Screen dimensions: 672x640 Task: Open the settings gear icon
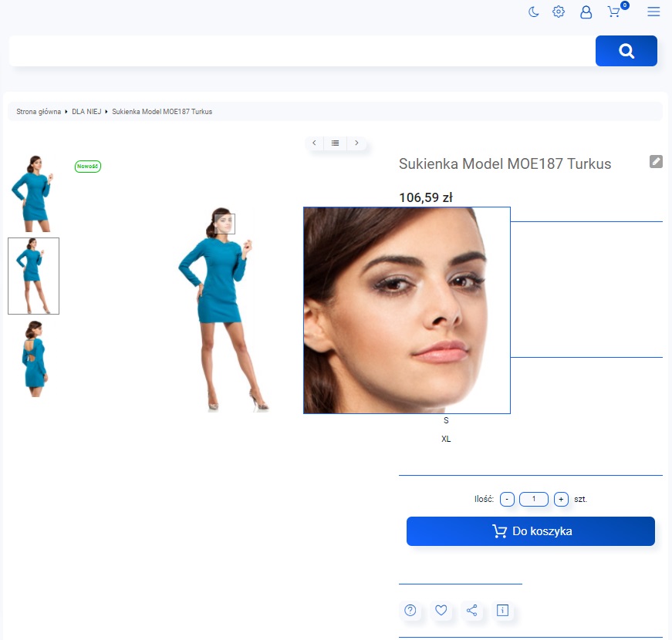coord(559,12)
